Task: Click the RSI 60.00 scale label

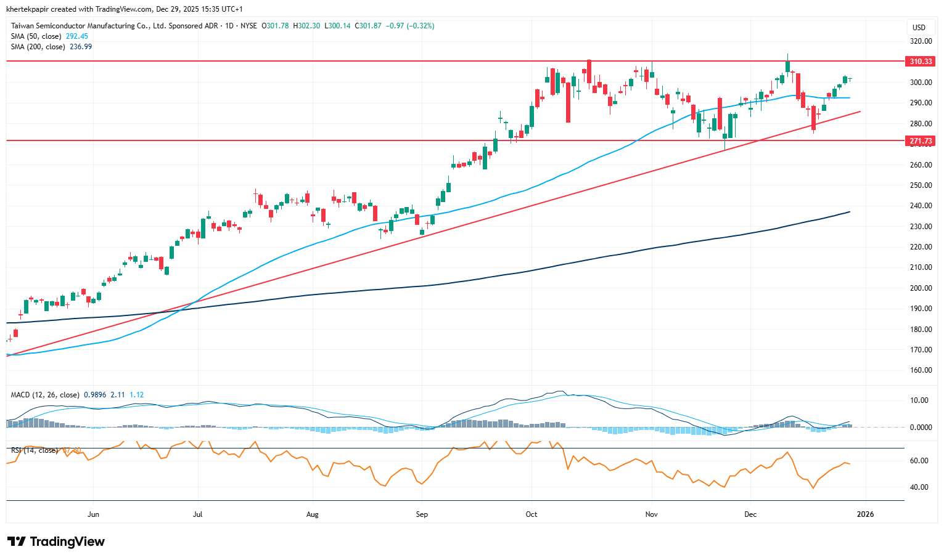Action: coord(919,461)
